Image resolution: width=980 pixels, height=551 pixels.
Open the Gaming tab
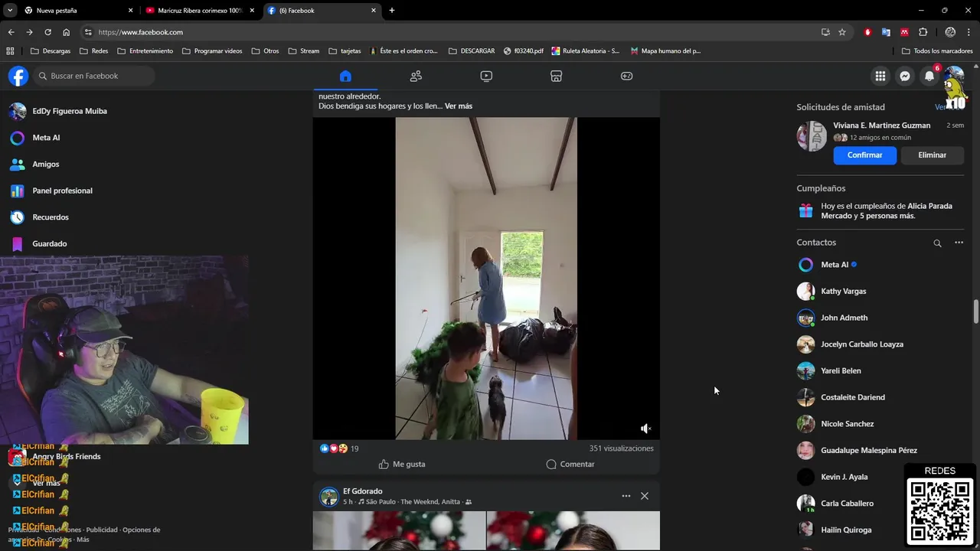click(x=626, y=76)
